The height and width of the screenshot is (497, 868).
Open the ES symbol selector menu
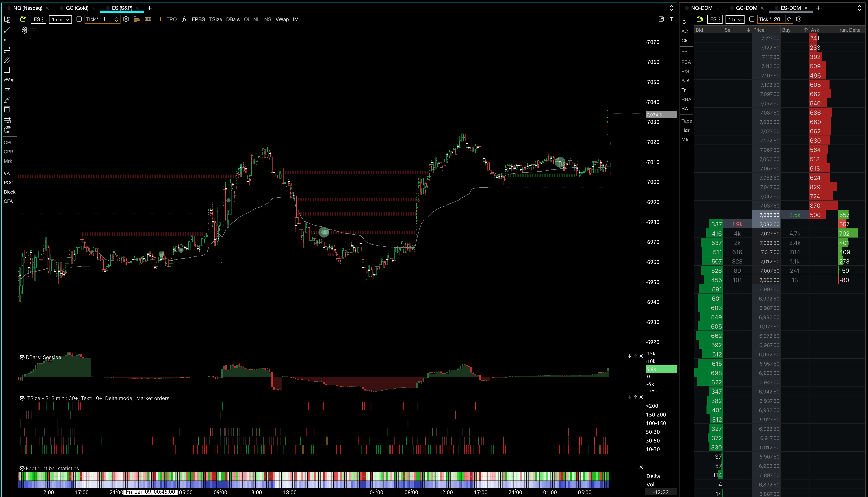[x=38, y=19]
